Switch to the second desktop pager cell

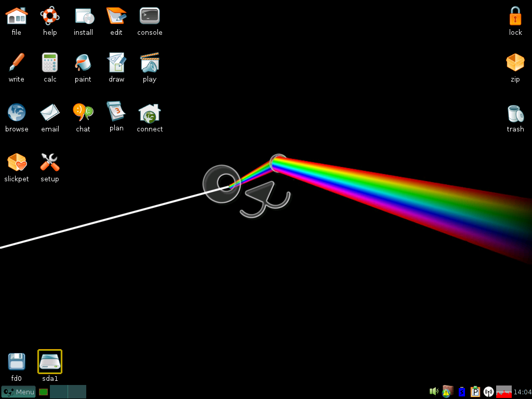(x=77, y=392)
